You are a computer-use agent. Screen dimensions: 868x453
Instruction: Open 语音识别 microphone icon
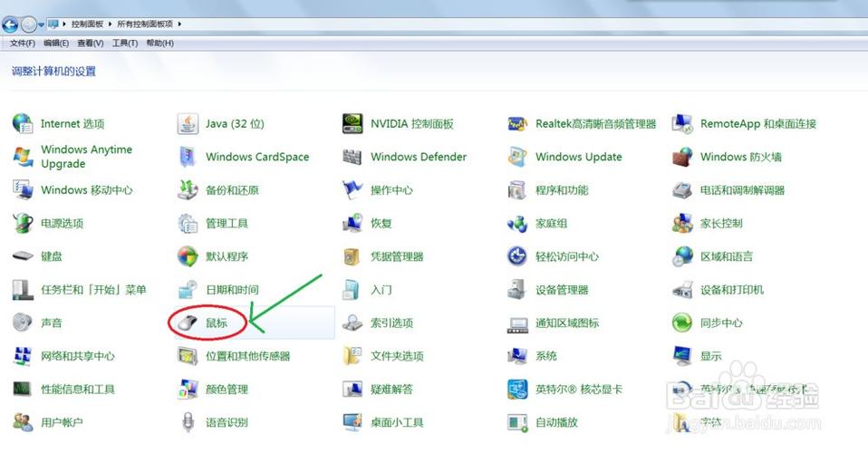coord(188,422)
